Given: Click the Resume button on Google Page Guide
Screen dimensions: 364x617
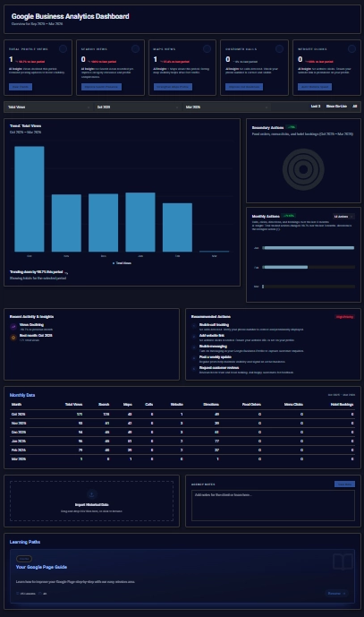Looking at the screenshot, I should (336, 594).
